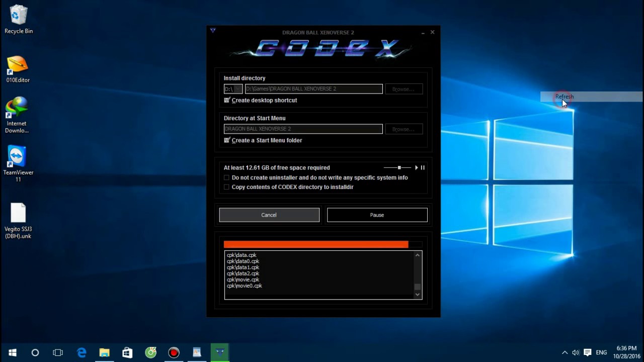Open the Windows Start menu
644x362 pixels.
click(12, 352)
